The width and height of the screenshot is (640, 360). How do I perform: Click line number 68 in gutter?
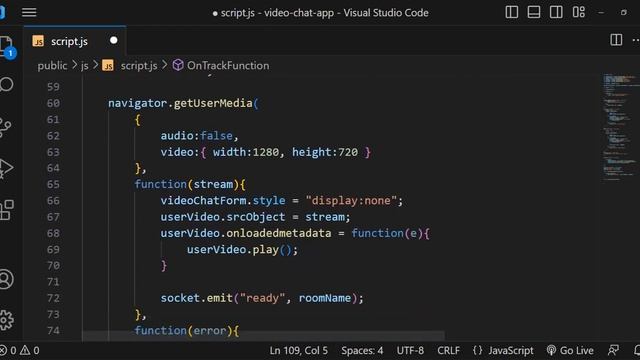tap(53, 233)
